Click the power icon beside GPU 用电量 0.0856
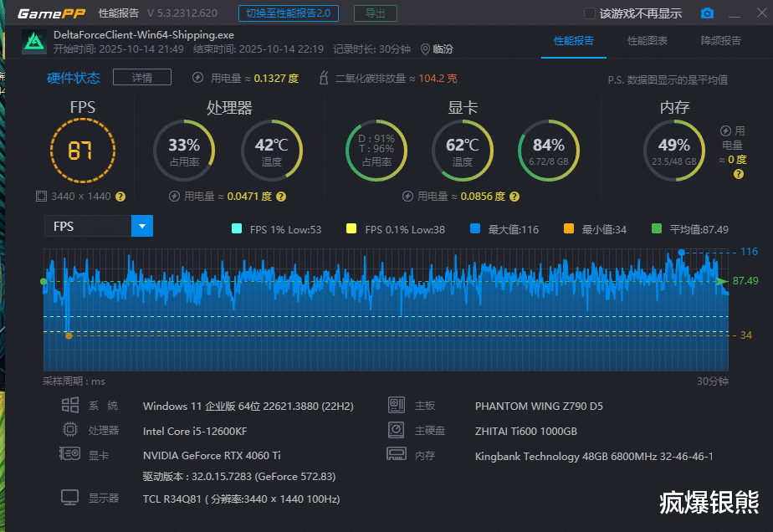Screen dimensions: 773x532 (407, 197)
